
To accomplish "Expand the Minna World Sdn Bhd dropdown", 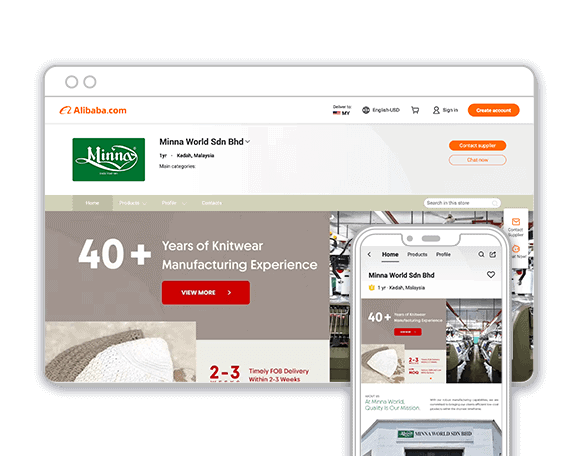I will (x=247, y=142).
